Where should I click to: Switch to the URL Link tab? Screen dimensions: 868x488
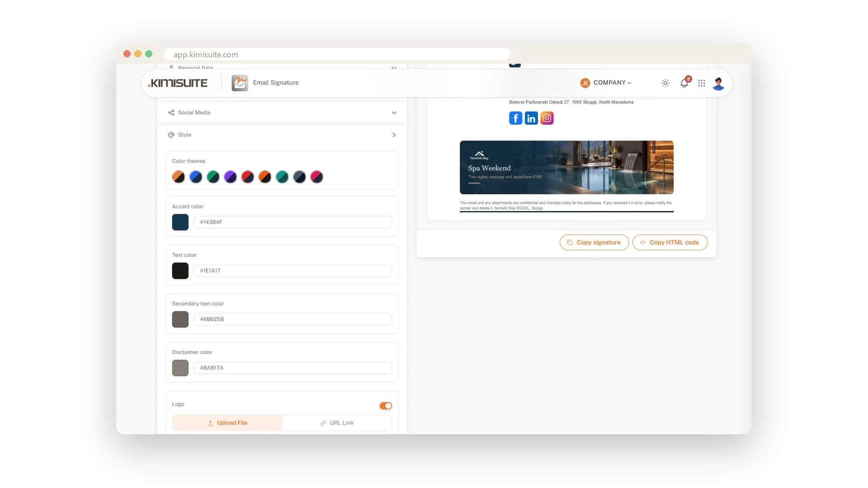(x=337, y=423)
